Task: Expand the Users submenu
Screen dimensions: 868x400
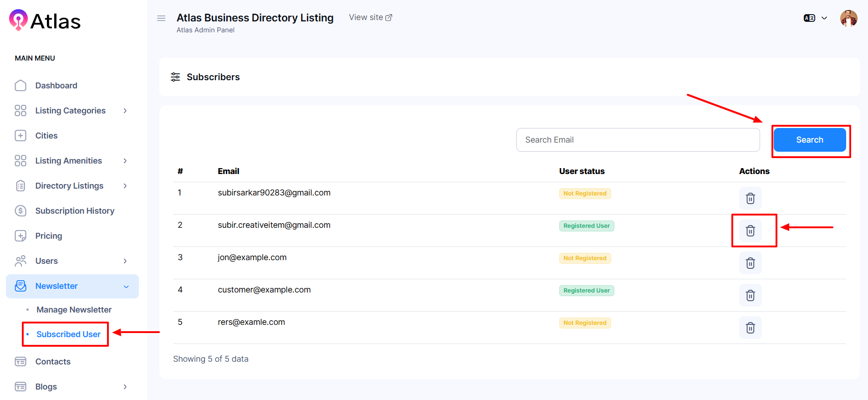Action: point(47,261)
